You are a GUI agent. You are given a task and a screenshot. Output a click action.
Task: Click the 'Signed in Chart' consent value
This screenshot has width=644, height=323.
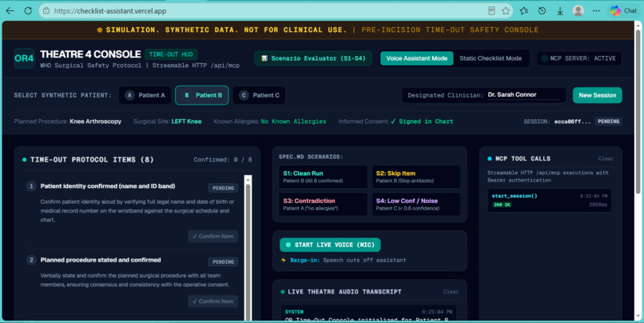[422, 122]
